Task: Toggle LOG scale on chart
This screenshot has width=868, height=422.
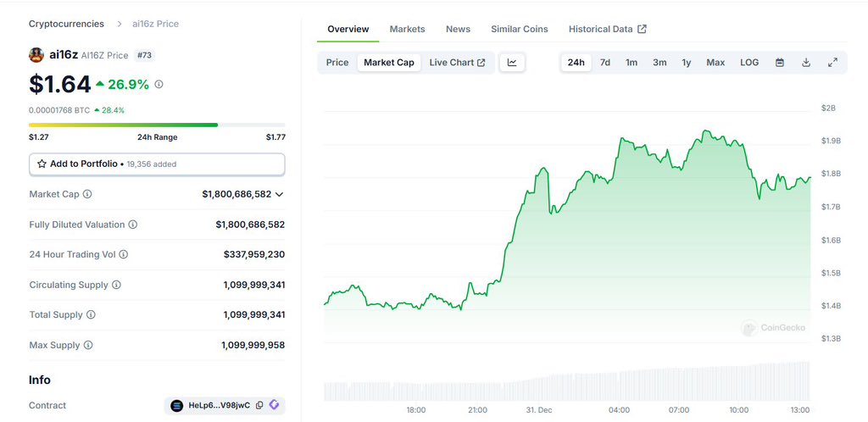Action: click(x=749, y=63)
